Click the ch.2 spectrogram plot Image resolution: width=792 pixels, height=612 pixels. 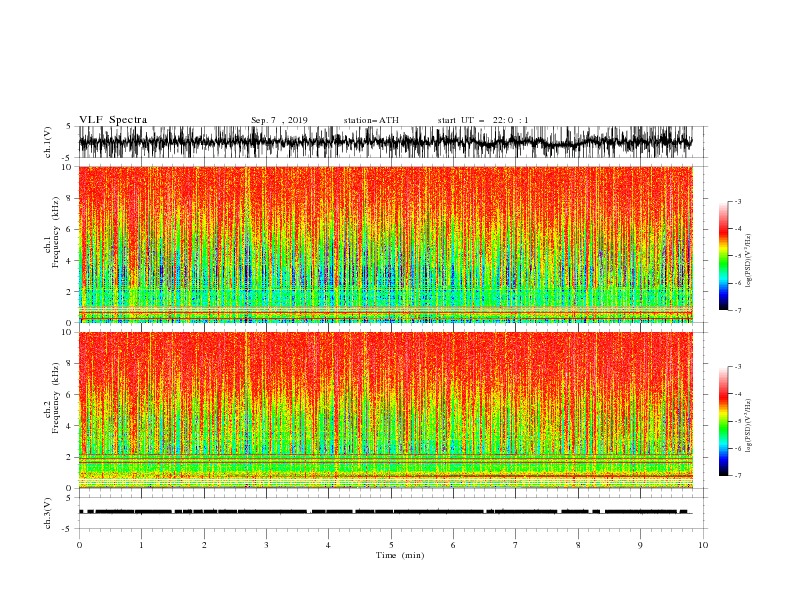pyautogui.click(x=386, y=410)
